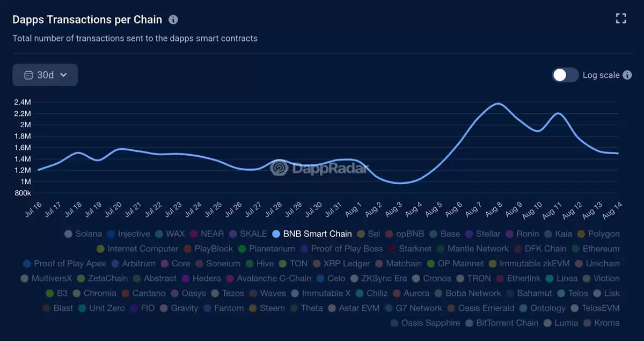Image resolution: width=644 pixels, height=341 pixels.
Task: Select TRON from the legend list
Action: point(473,278)
